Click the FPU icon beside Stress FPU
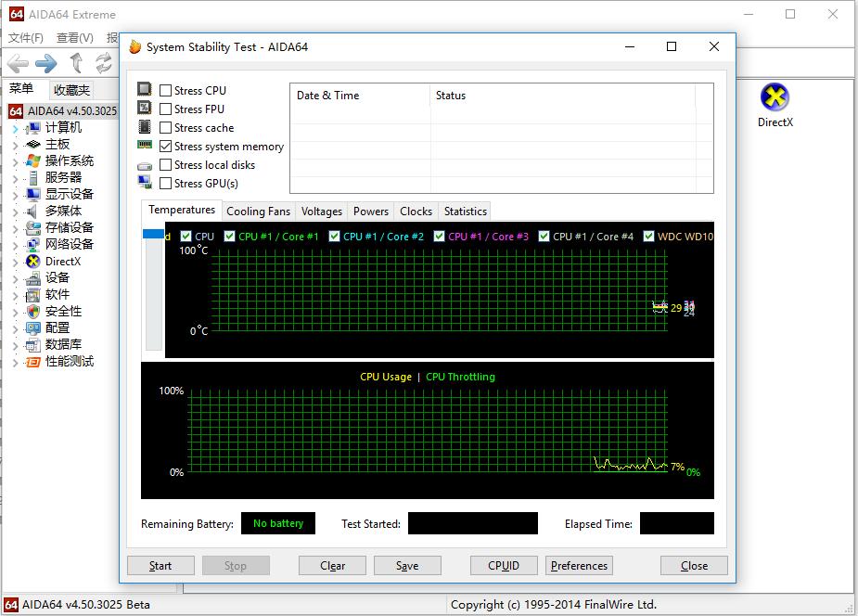Image resolution: width=858 pixels, height=616 pixels. [145, 108]
